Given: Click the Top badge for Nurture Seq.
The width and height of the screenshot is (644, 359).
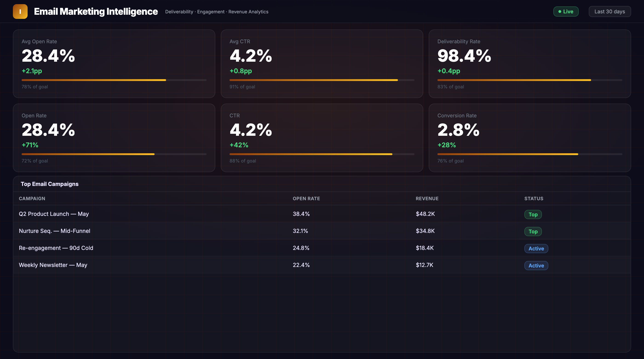Looking at the screenshot, I should coord(533,232).
